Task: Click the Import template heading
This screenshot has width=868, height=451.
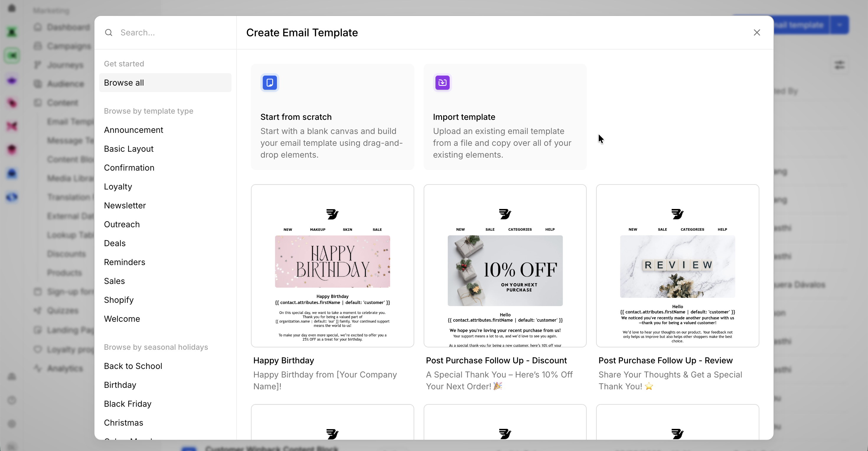Action: coord(464,117)
